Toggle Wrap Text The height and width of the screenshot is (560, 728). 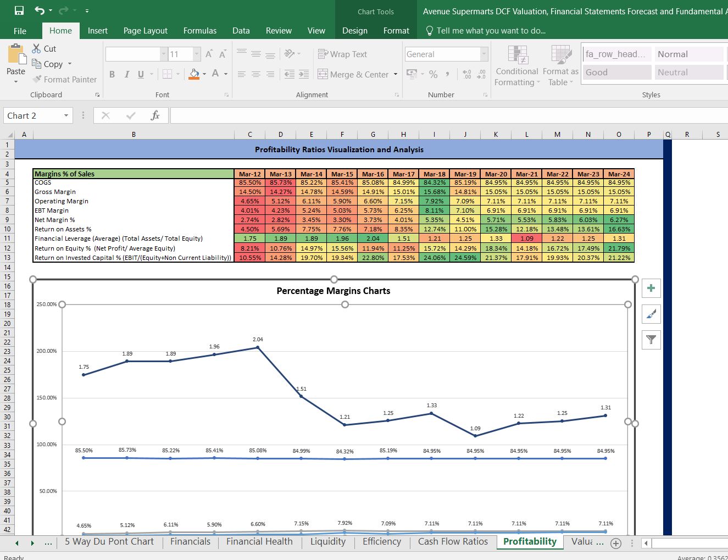(342, 54)
